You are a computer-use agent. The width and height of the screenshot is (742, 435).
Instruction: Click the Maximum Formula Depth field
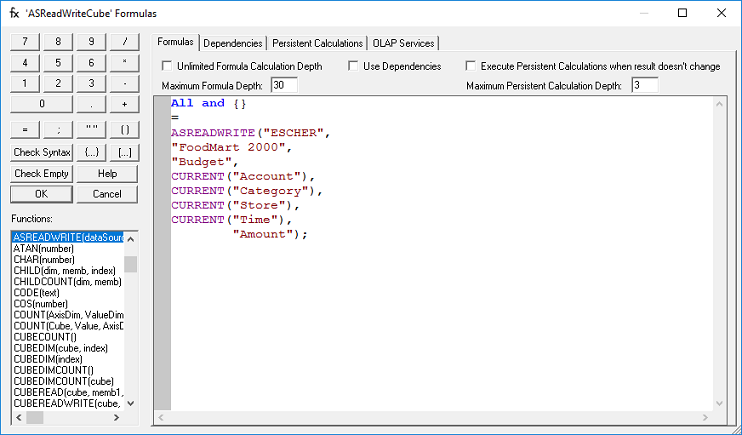[284, 86]
